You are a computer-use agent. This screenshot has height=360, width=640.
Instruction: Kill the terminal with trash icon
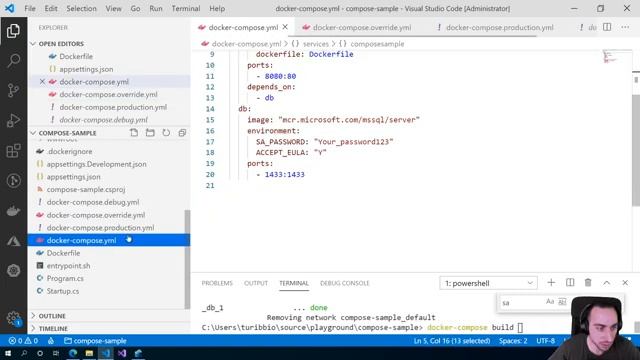coord(588,282)
